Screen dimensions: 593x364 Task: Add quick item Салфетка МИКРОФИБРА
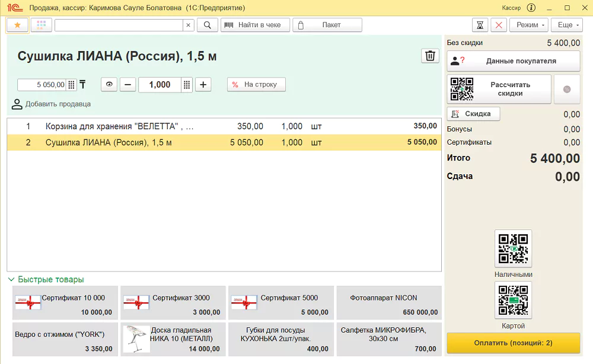pos(389,339)
